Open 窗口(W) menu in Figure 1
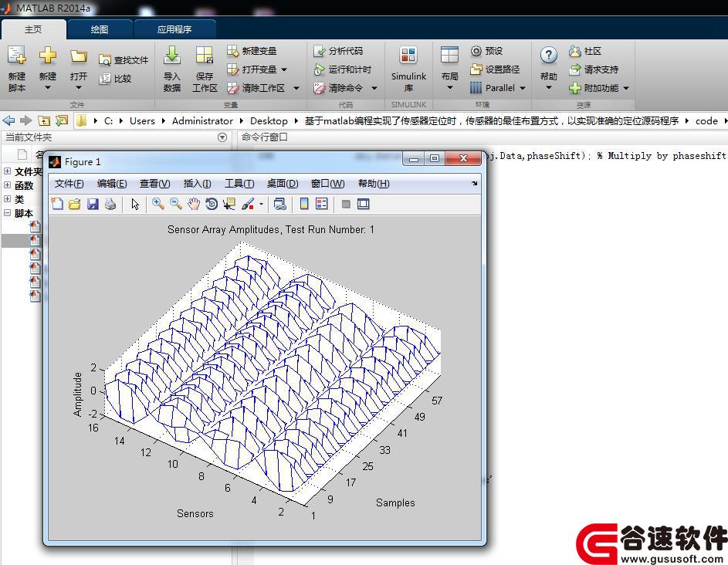The width and height of the screenshot is (728, 565). 328,184
